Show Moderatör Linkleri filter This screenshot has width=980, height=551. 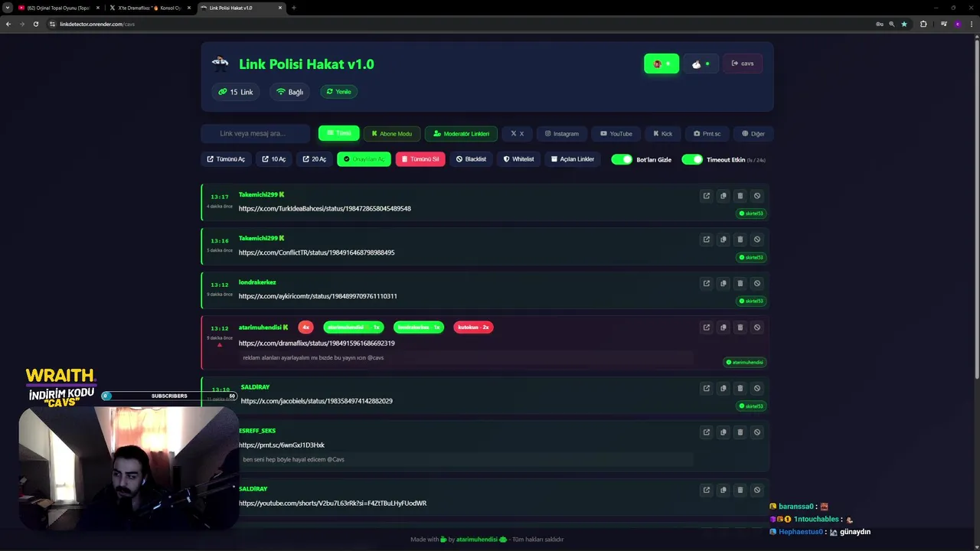pos(461,133)
